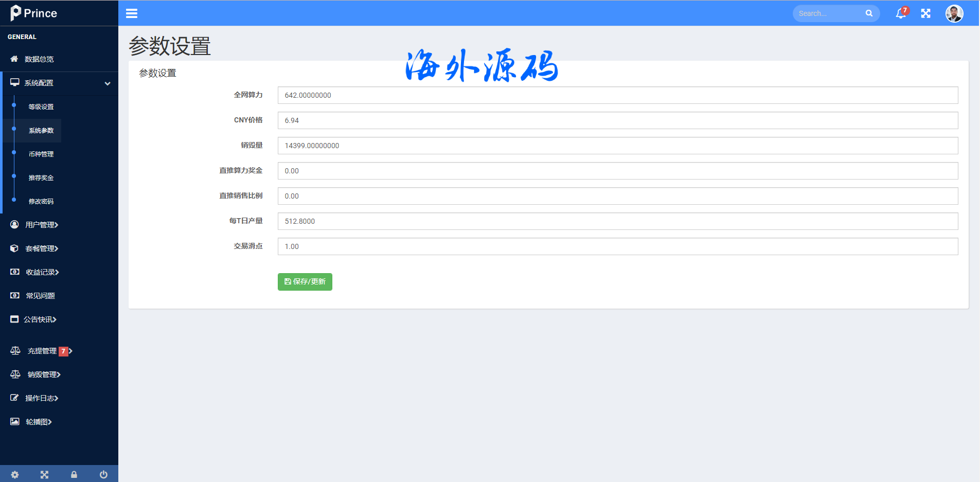The image size is (980, 482).
Task: Click the power logout icon in sidebar footer
Action: (103, 474)
